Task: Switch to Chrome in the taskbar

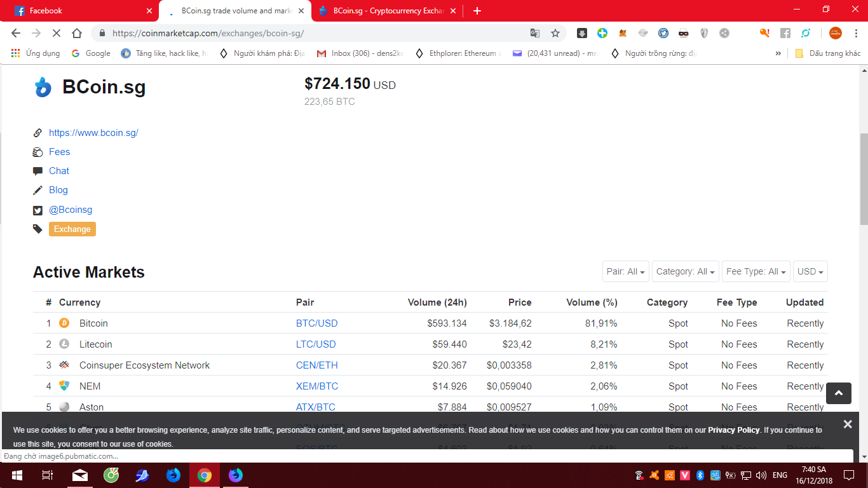Action: pos(205,475)
